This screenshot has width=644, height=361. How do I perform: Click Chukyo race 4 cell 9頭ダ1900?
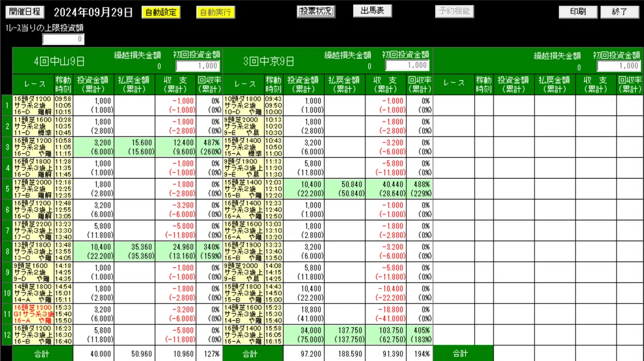pyautogui.click(x=244, y=168)
